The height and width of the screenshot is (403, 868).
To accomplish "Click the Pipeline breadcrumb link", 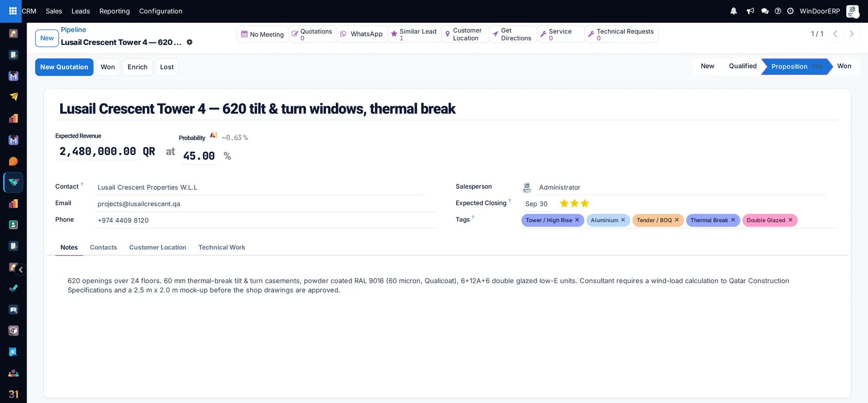I will 73,30.
